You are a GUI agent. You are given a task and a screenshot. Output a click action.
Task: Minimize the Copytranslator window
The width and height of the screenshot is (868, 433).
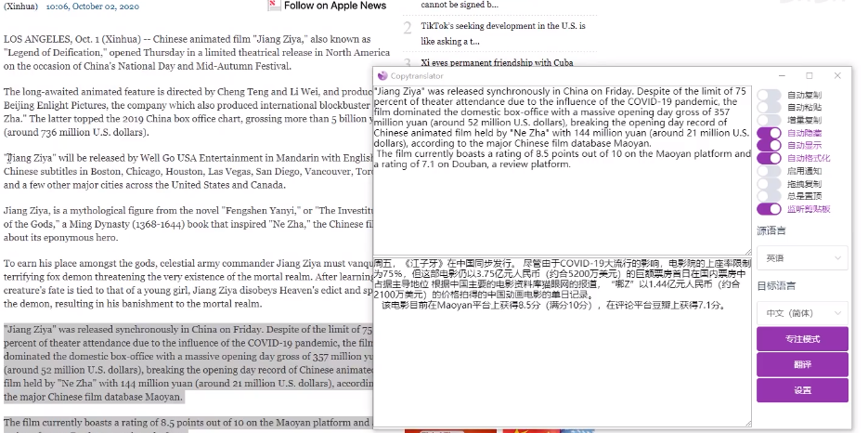pyautogui.click(x=783, y=76)
